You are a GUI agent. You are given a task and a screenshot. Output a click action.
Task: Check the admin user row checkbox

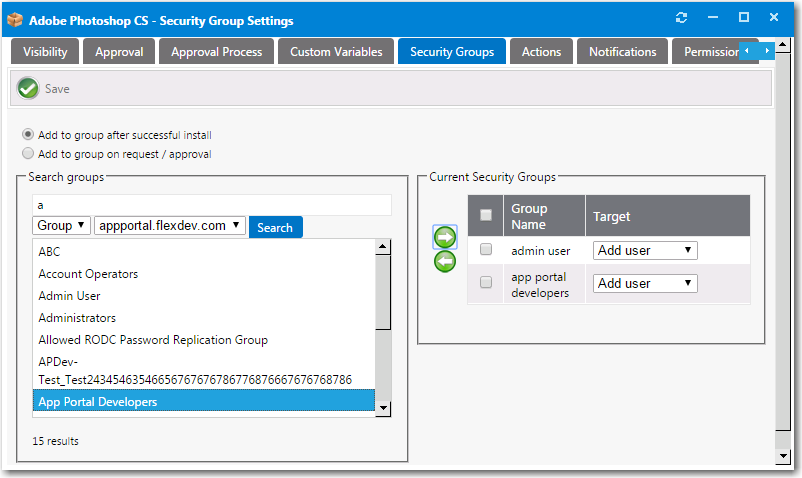[486, 250]
